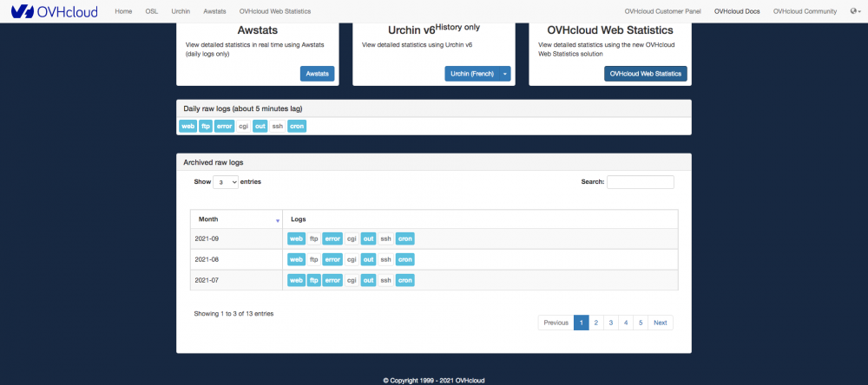Open error log for 2021-08
Screen dimensions: 868x385
(x=332, y=259)
